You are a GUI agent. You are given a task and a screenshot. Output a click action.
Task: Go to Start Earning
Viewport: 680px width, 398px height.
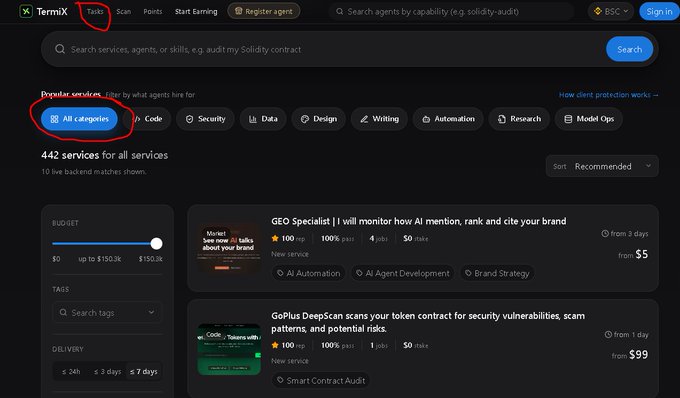[x=196, y=12]
